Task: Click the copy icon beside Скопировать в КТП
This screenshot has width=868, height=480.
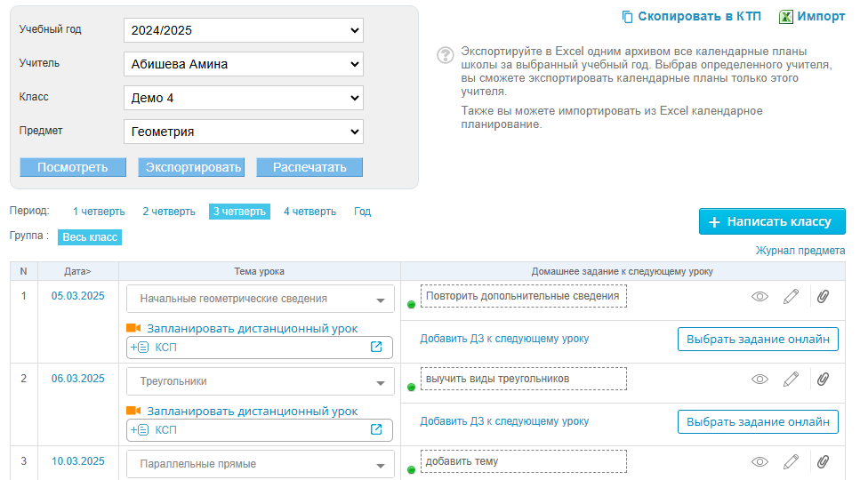Action: click(x=627, y=17)
